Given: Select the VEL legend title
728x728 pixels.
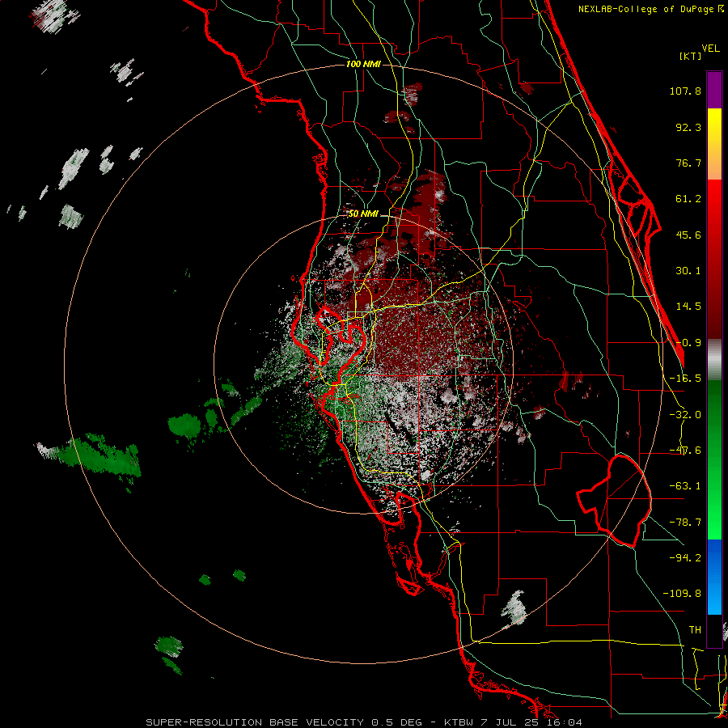Looking at the screenshot, I should coord(710,49).
